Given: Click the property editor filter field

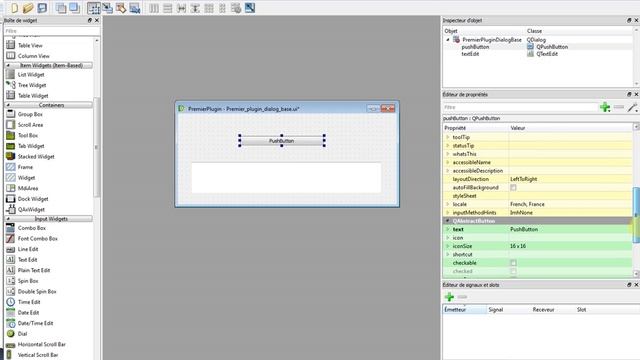Looking at the screenshot, I should 520,107.
